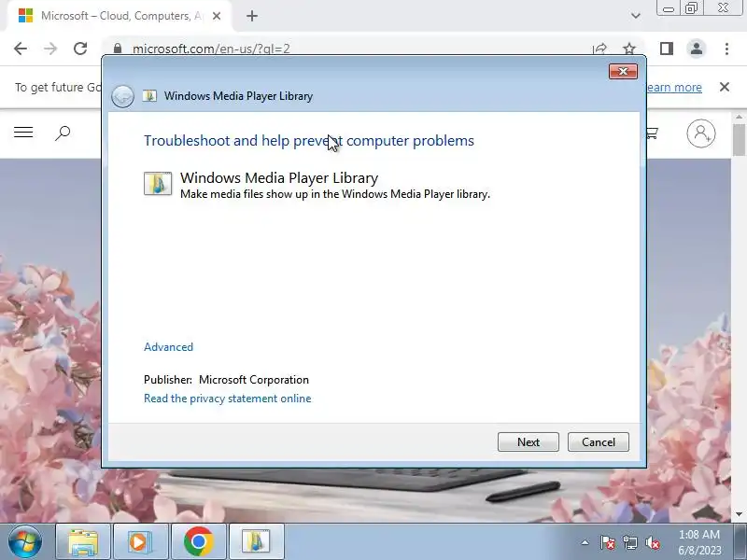The image size is (747, 560).
Task: Show hidden system tray icons
Action: pyautogui.click(x=585, y=542)
